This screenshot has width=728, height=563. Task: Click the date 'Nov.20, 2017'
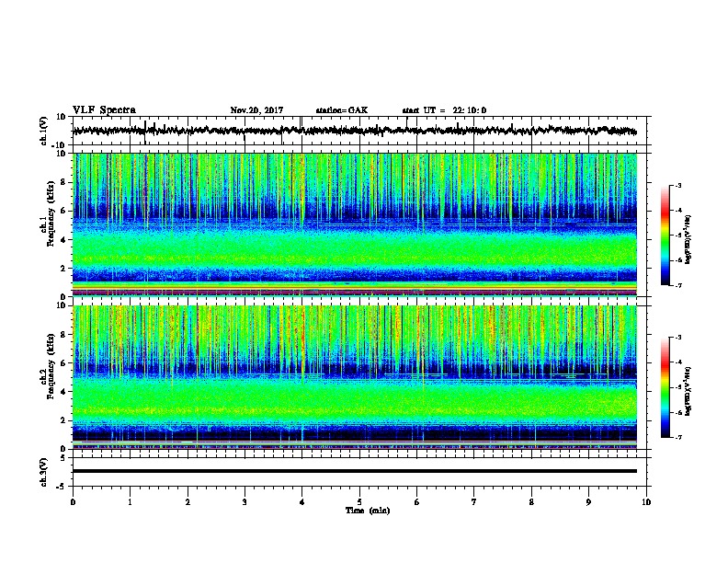(256, 110)
